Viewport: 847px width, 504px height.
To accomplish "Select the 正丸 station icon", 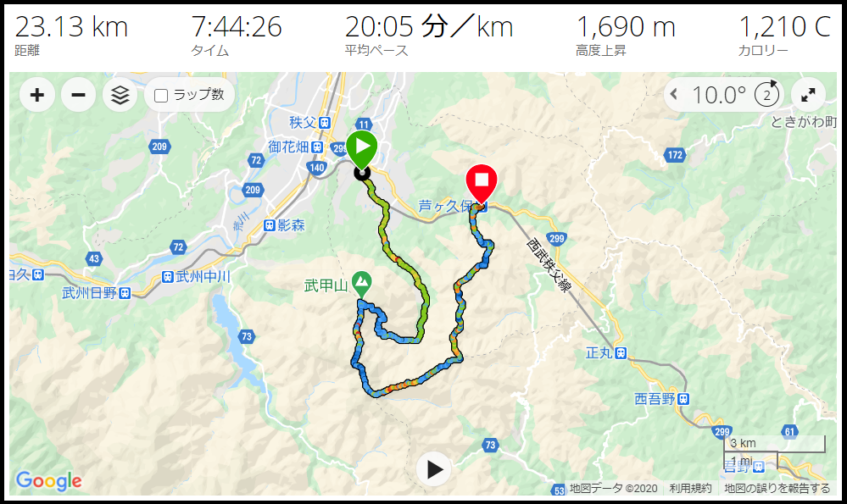I will pos(621,353).
